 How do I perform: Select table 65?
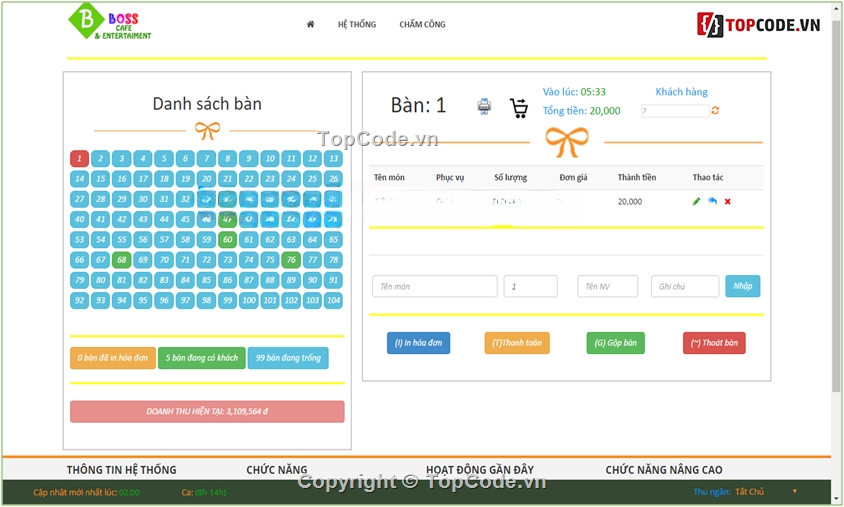(x=333, y=240)
